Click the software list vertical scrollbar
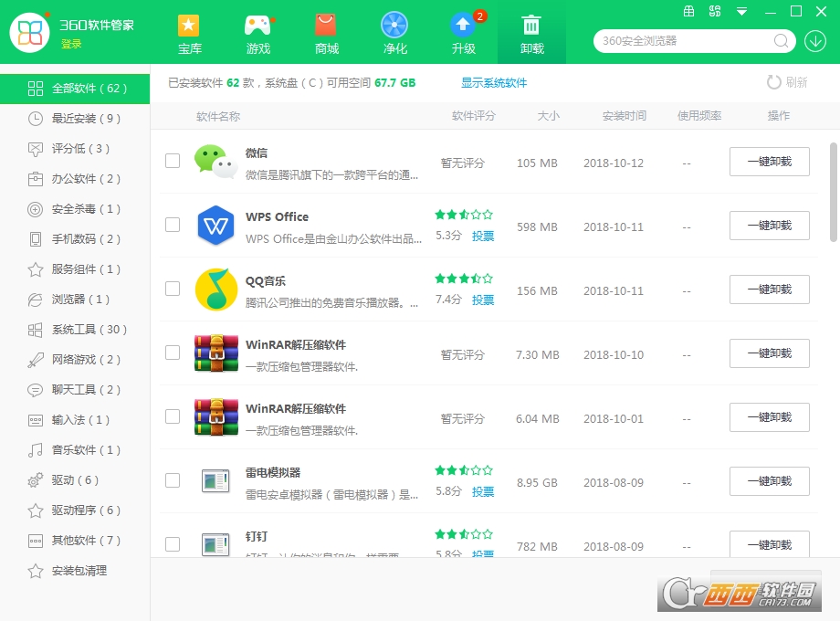 [833, 192]
